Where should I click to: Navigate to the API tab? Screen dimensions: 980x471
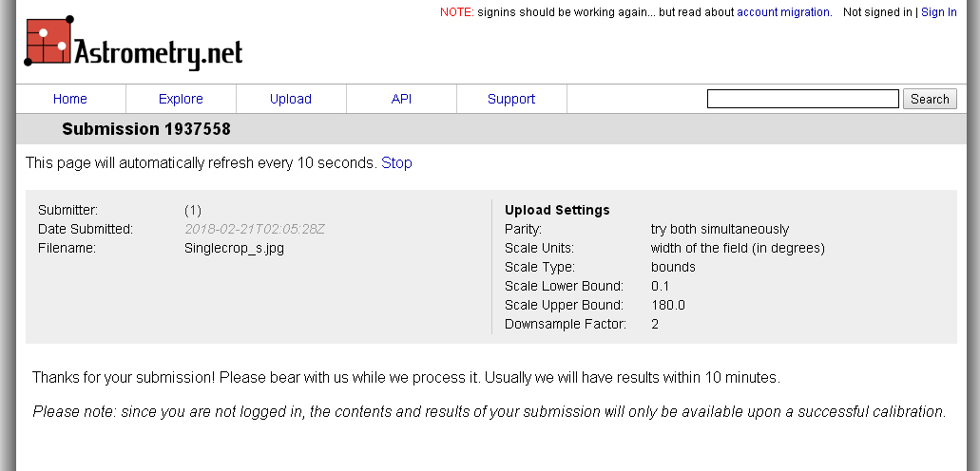point(401,99)
